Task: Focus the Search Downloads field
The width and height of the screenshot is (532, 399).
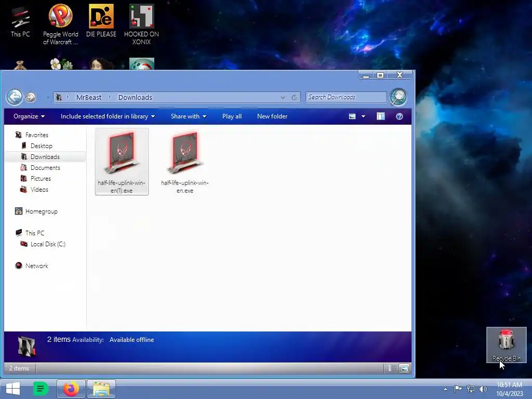Action: [345, 97]
